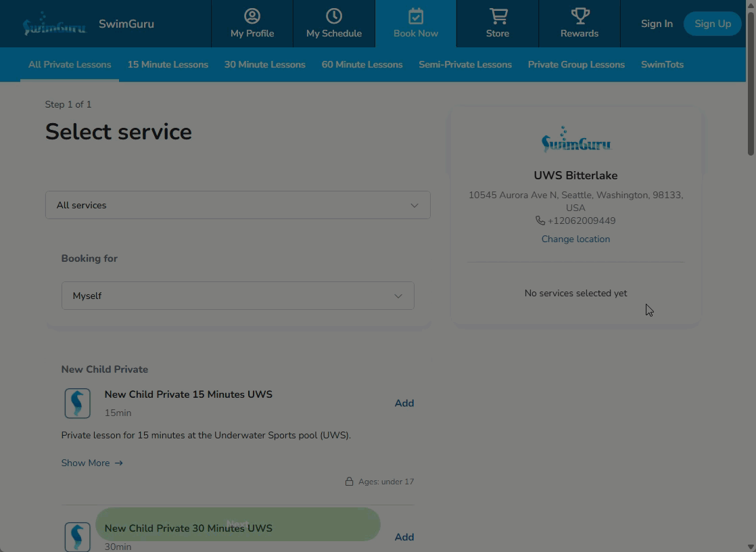Screen dimensions: 756x552
Task: Click the chevron arrow of the Myself box
Action: 398,296
